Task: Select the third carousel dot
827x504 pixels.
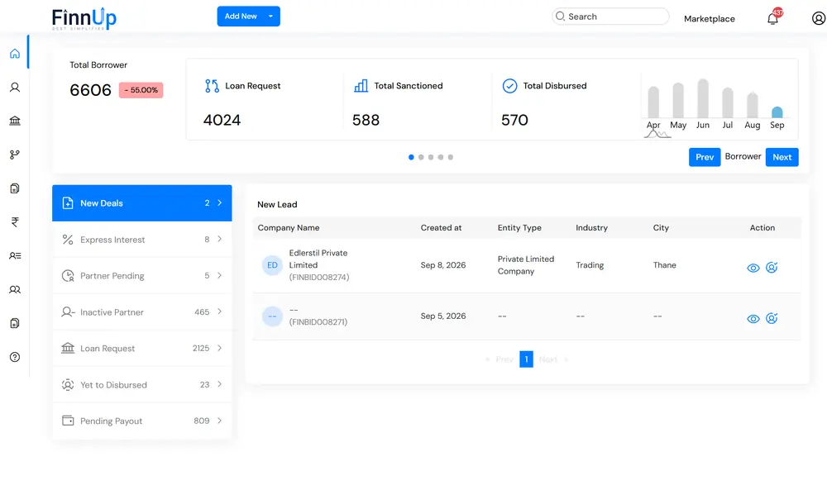Action: point(431,157)
